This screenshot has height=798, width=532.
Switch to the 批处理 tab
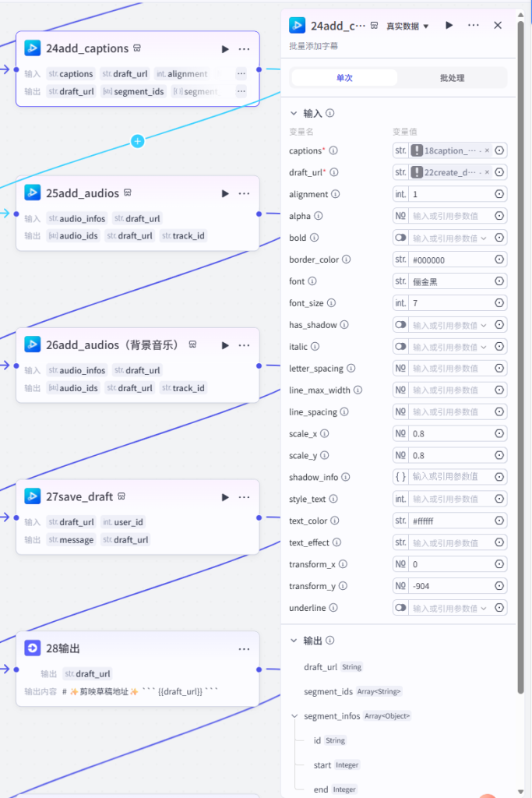pos(452,78)
